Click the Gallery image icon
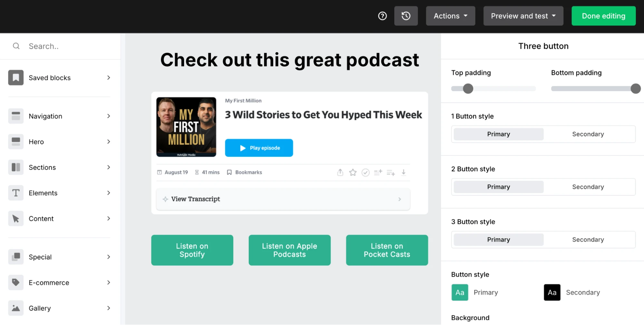Image resolution: width=644 pixels, height=325 pixels. point(16,308)
